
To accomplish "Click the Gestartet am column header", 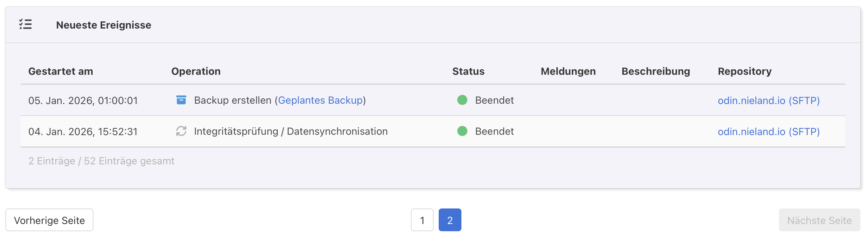I will 61,71.
